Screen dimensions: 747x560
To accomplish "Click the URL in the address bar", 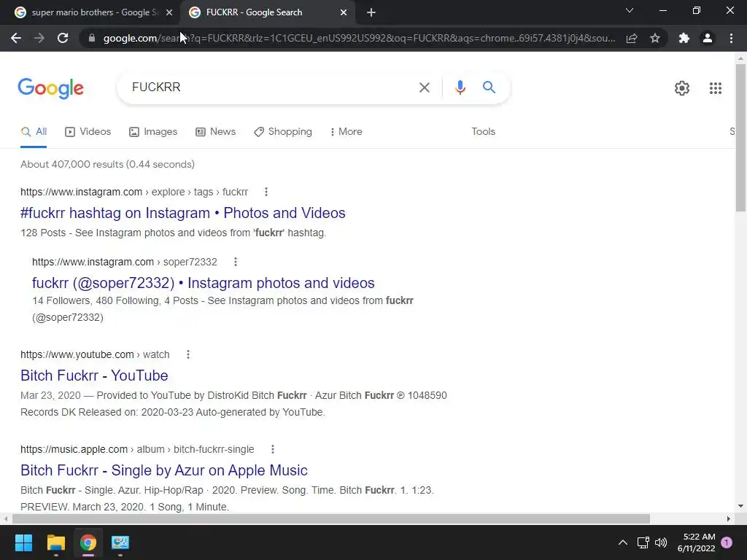I will 359,38.
